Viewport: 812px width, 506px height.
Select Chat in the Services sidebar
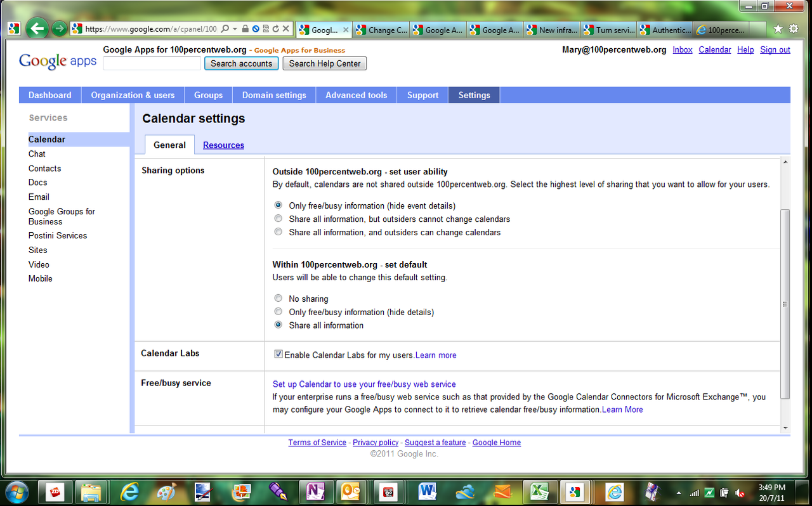coord(37,154)
